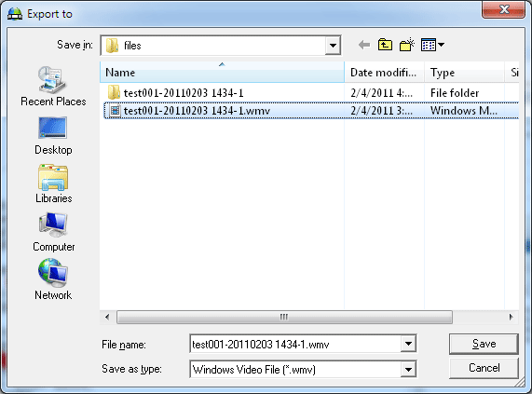Sort by the Type column header
Screen dimensions: 532x394
coord(464,73)
